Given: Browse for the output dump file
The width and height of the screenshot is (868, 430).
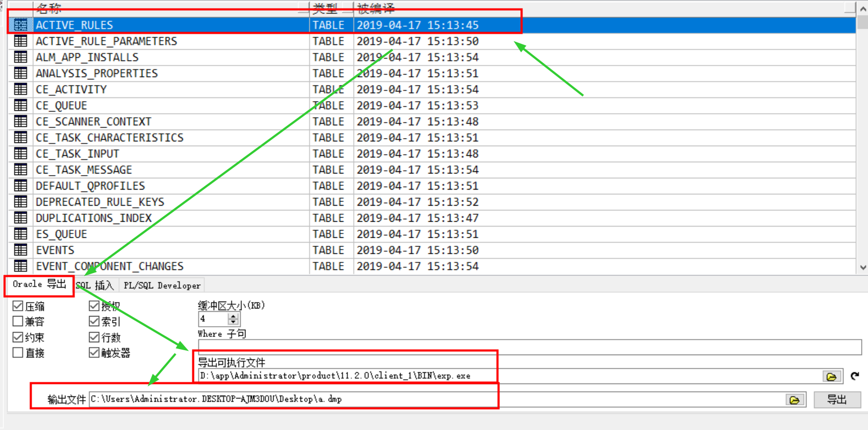Looking at the screenshot, I should click(795, 399).
